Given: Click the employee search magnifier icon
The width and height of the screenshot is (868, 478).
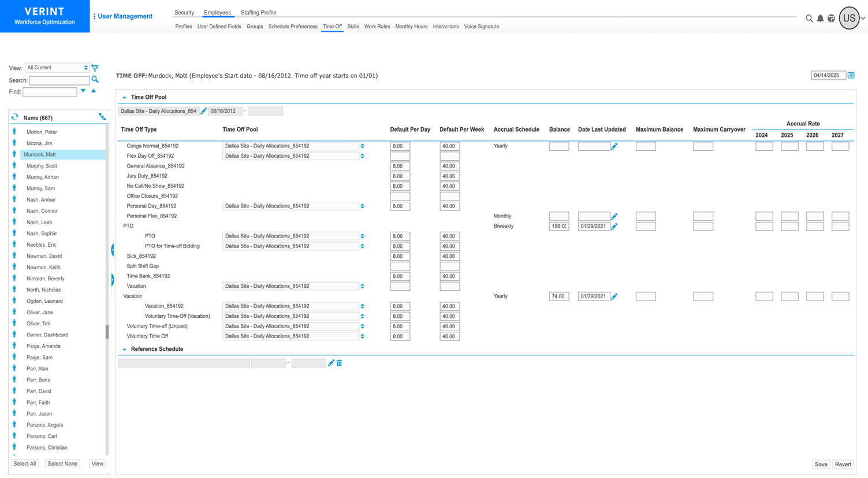Looking at the screenshot, I should pos(95,80).
